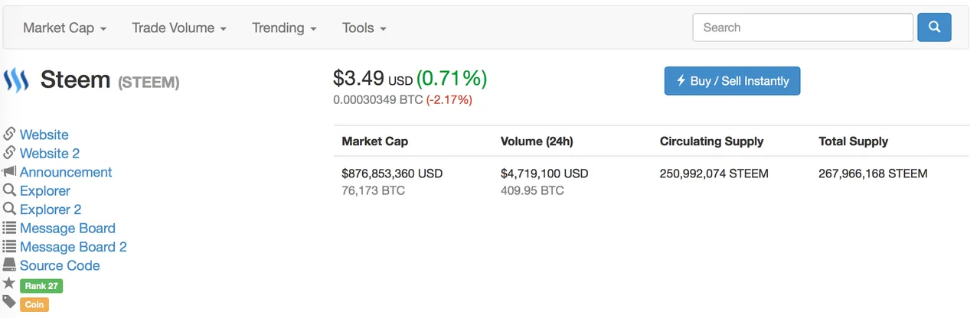Screen dimensions: 980x318
Task: Go to the Source Code link
Action: point(60,265)
